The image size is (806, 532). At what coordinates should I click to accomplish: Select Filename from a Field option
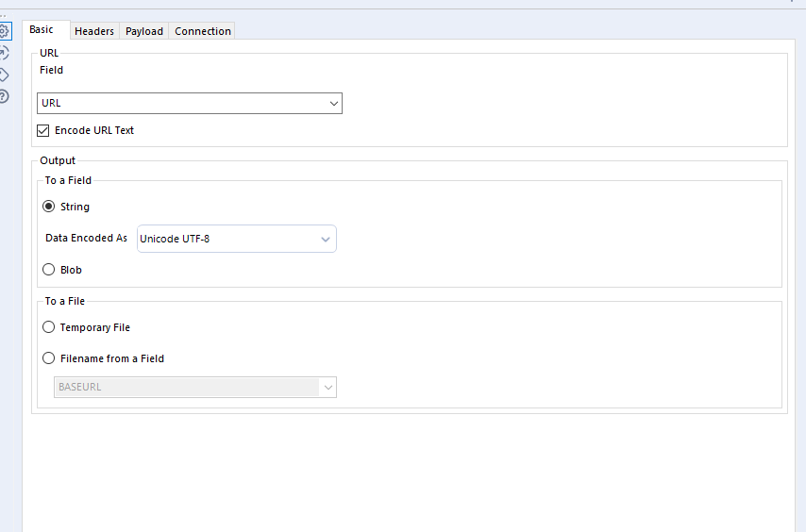point(49,358)
